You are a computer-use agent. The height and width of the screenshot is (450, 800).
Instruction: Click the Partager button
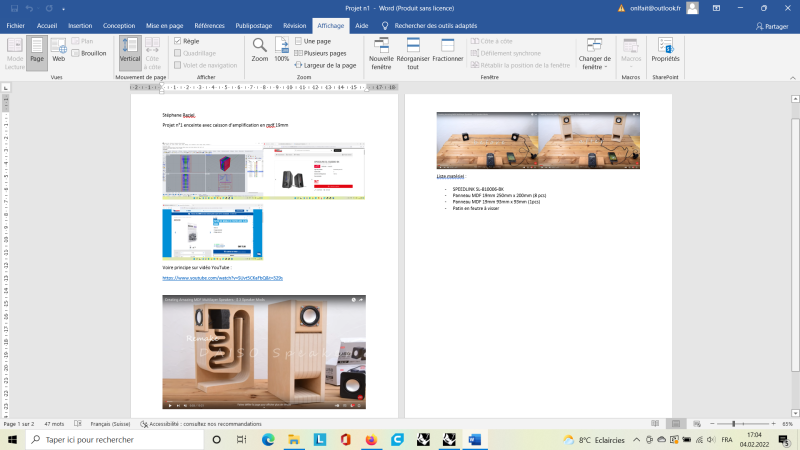770,27
